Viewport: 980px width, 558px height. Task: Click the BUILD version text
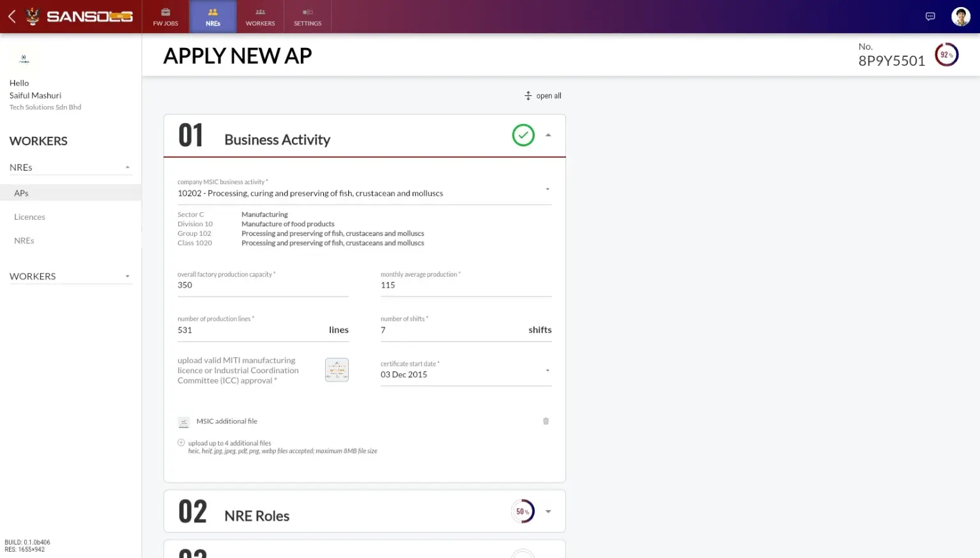[27, 542]
